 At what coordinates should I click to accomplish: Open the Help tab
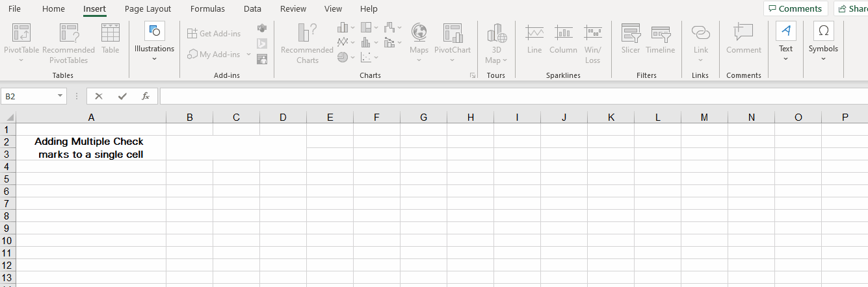[x=369, y=9]
